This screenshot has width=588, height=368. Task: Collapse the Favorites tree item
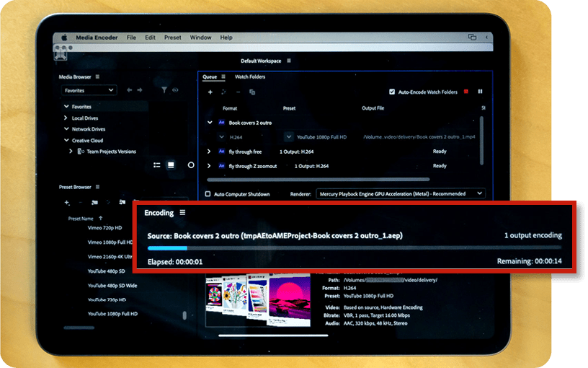[66, 107]
